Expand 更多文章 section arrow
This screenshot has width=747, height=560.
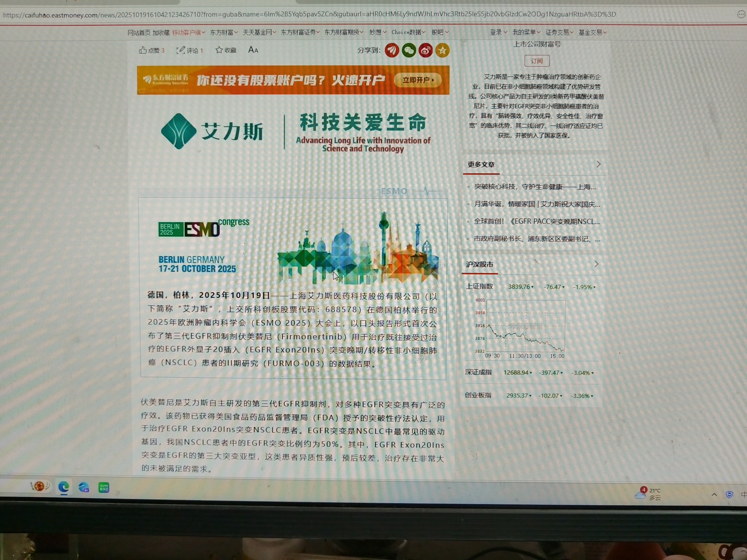(x=598, y=164)
